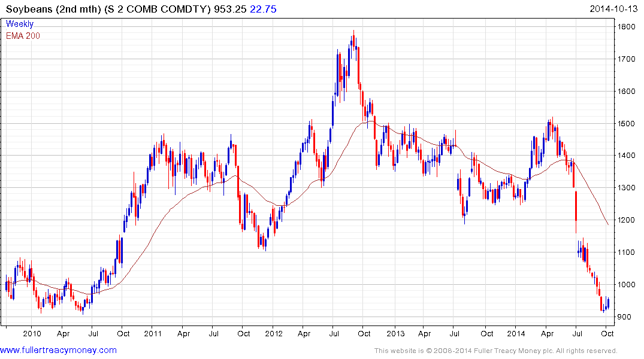Click the 953.25 last price value
Viewport: 644px width, 359px height.
coord(230,9)
